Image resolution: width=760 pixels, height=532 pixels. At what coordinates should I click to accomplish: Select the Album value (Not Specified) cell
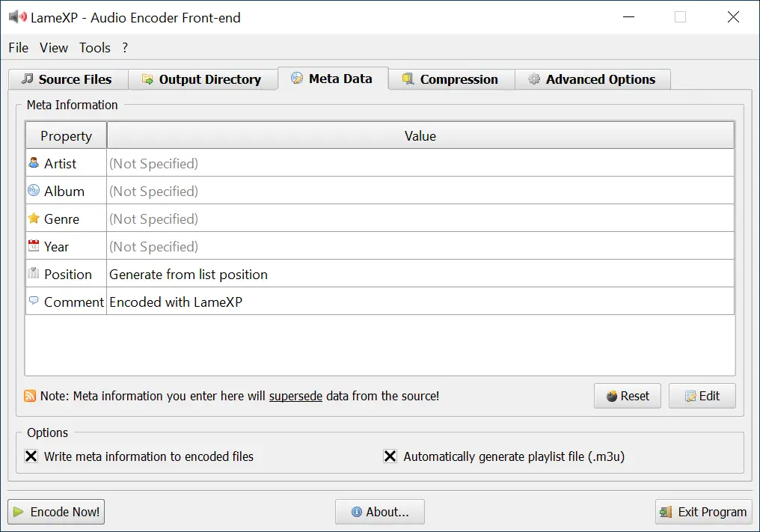[420, 191]
